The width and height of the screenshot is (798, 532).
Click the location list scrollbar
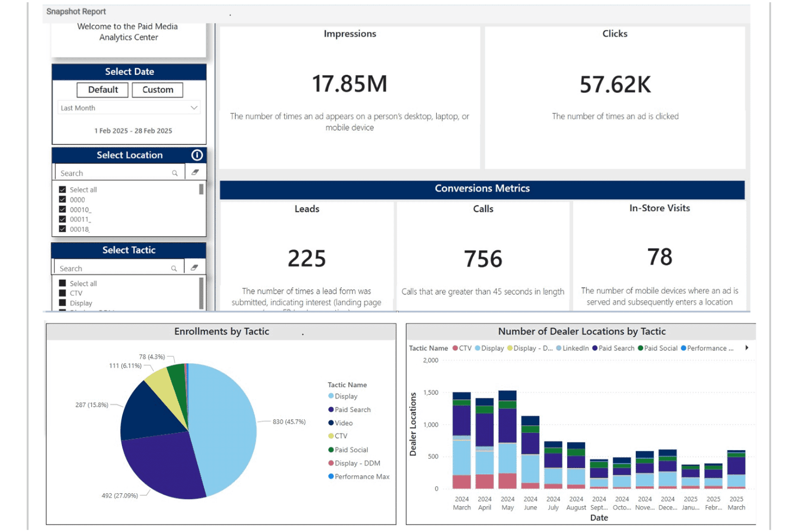(201, 189)
